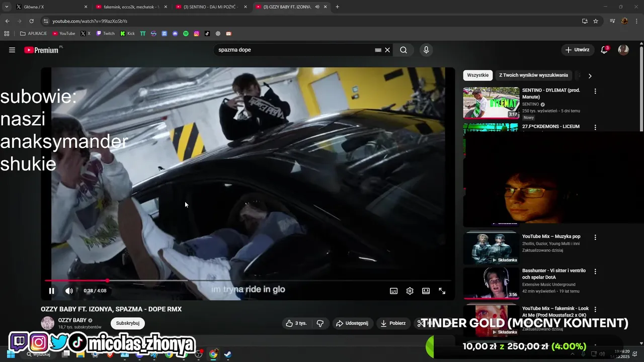Open YouTube Mix – Muzyka pop thumbnail
This screenshot has height=362, width=644.
491,247
